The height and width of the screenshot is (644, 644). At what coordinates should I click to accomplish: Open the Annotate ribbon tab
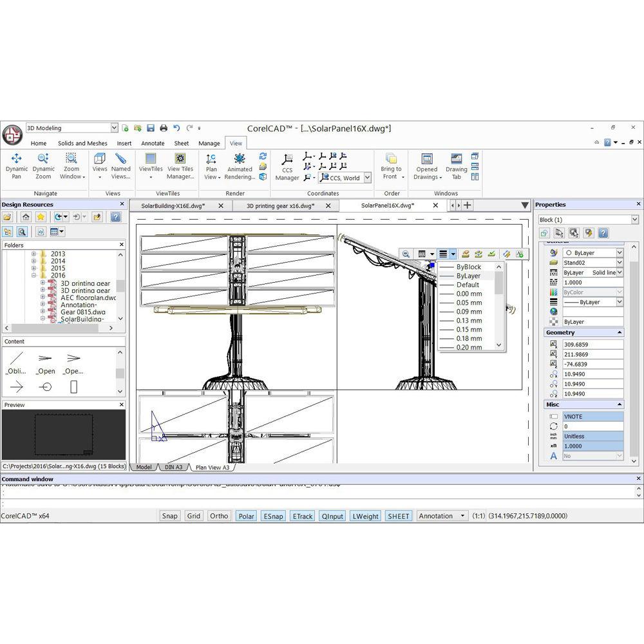(153, 143)
